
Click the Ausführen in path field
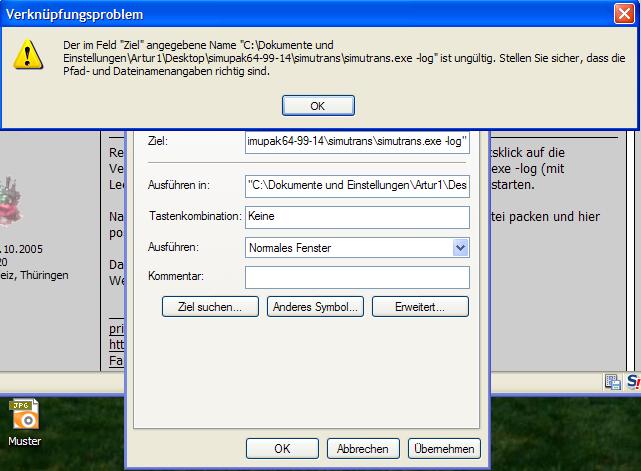point(357,185)
